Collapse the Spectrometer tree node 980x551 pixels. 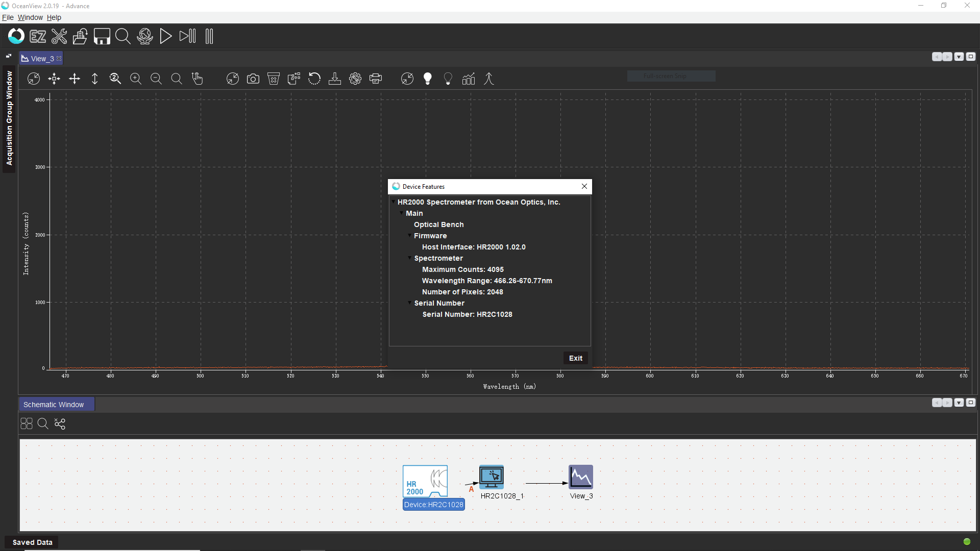[409, 258]
